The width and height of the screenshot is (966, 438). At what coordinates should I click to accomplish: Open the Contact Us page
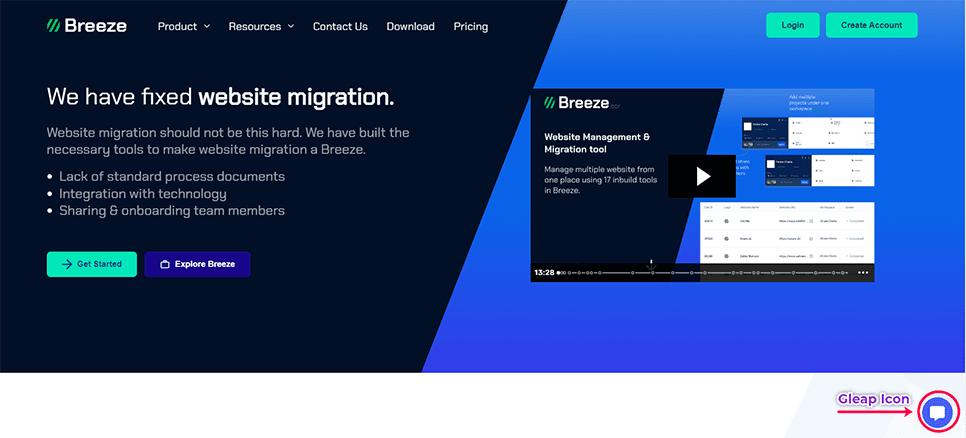click(340, 26)
